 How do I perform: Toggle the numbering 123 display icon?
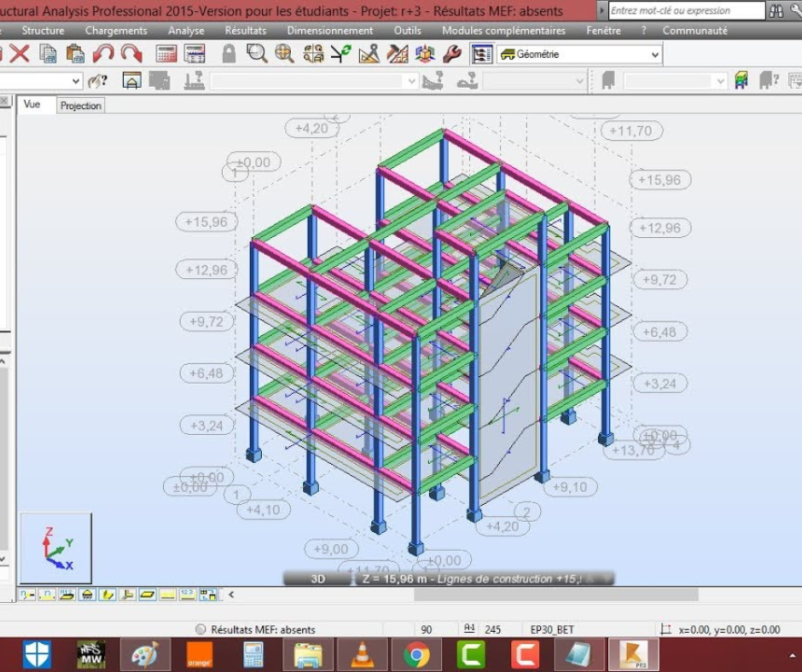[x=187, y=594]
